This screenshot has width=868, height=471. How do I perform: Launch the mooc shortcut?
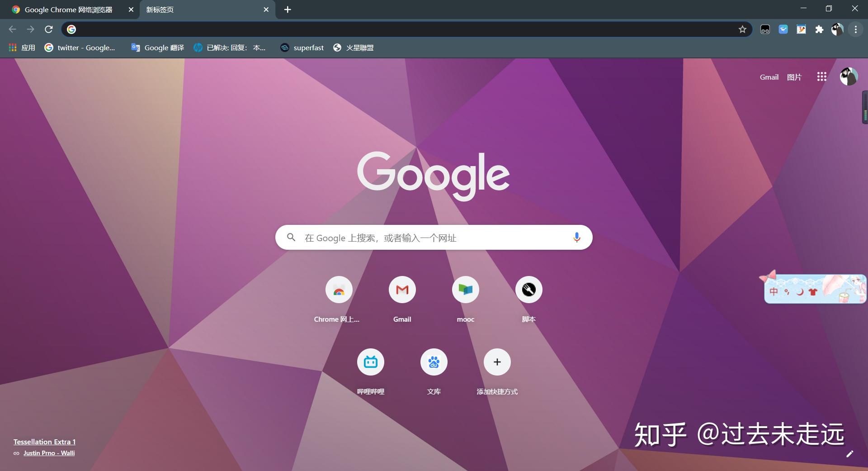465,290
